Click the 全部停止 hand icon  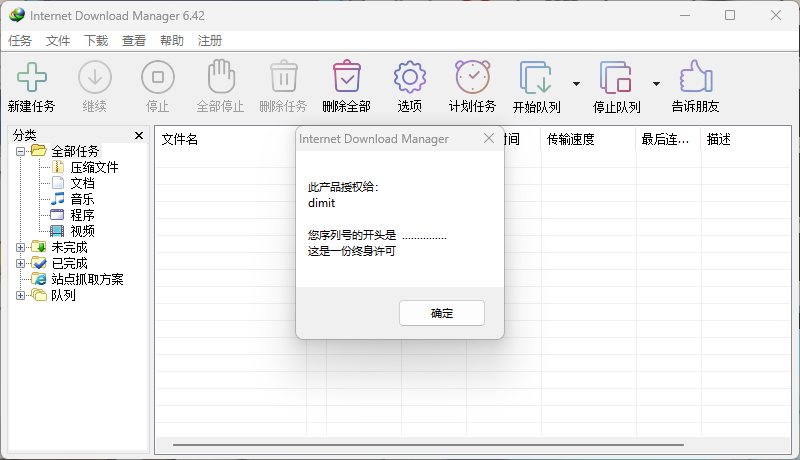pos(221,76)
